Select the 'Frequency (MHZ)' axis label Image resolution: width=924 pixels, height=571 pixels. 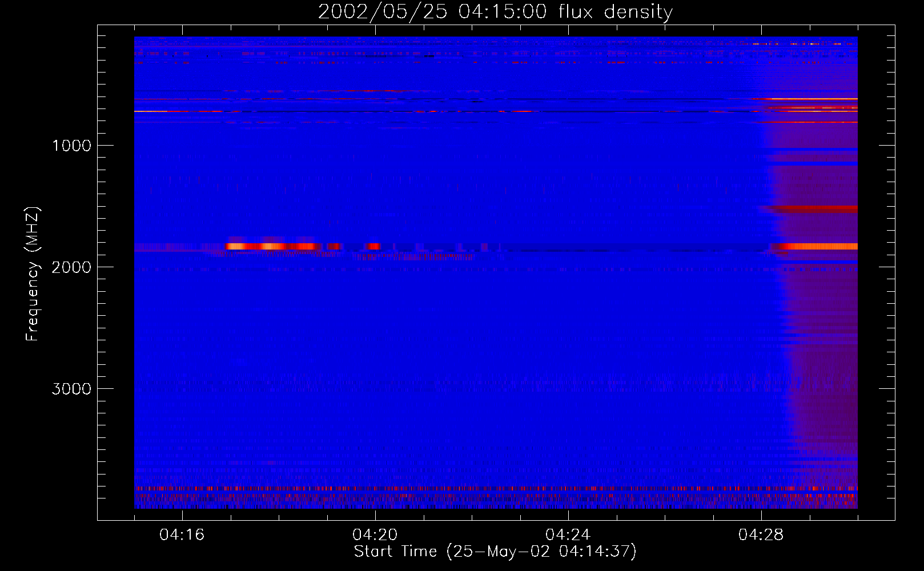point(33,274)
